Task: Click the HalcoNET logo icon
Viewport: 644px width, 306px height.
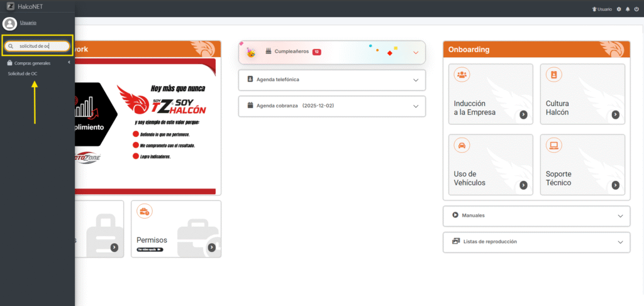Action: click(x=9, y=6)
